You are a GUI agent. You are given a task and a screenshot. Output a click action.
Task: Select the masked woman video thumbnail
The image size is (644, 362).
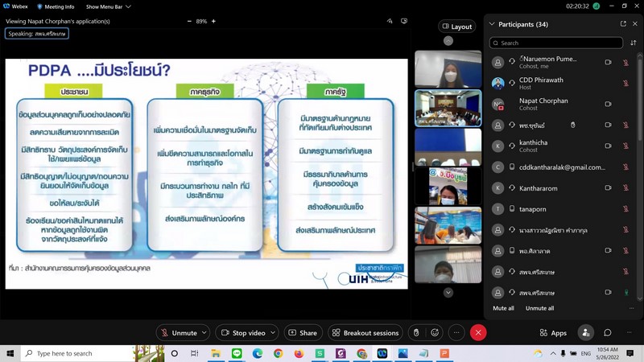448,68
